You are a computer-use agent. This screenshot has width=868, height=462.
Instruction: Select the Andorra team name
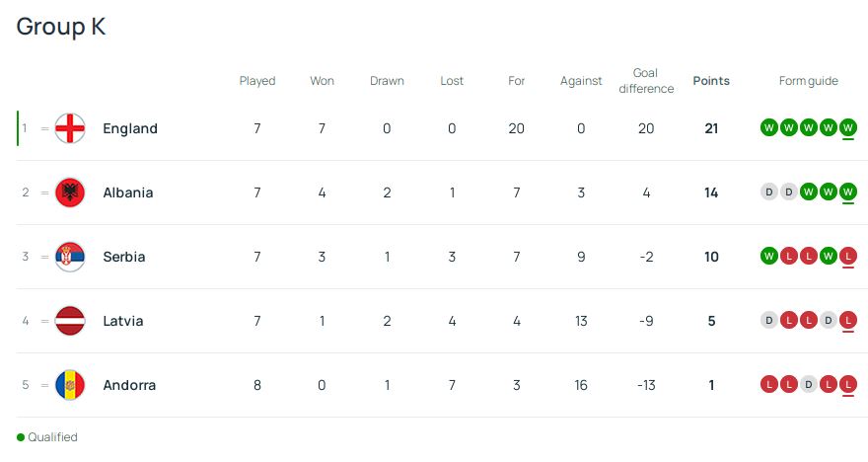coord(129,385)
